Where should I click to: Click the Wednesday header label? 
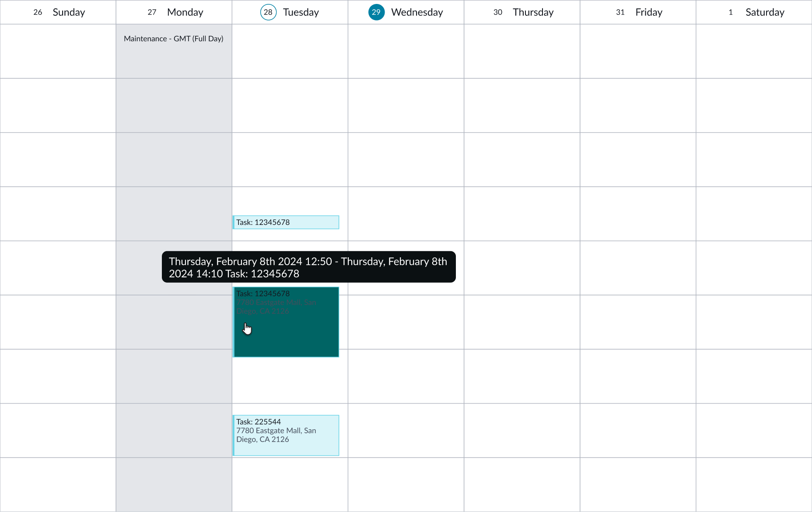417,12
